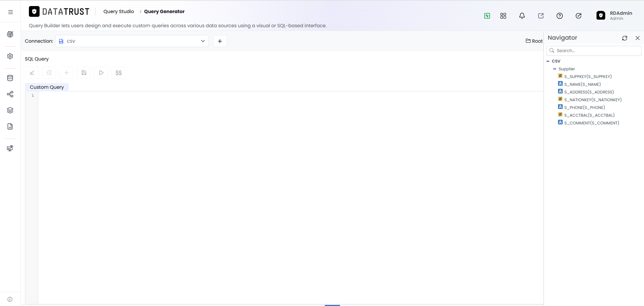Image resolution: width=644 pixels, height=306 pixels.
Task: Go to the Query Studio breadcrumb
Action: pyautogui.click(x=119, y=11)
